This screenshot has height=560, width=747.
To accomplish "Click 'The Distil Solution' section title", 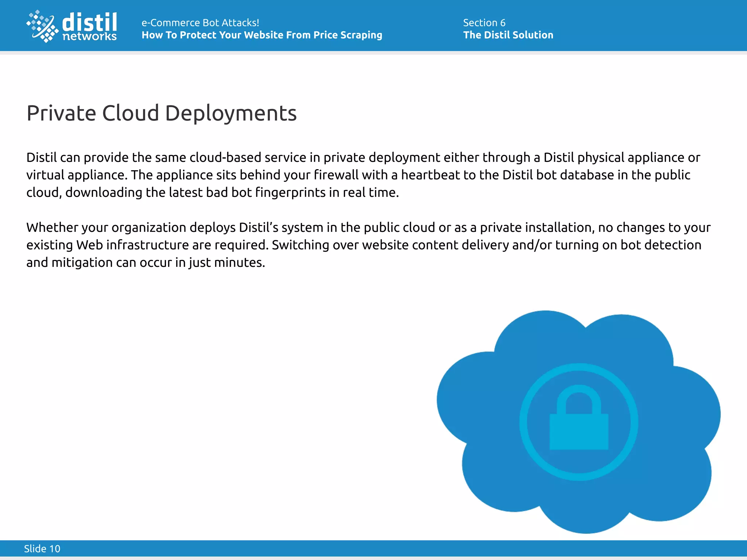I will click(x=508, y=35).
